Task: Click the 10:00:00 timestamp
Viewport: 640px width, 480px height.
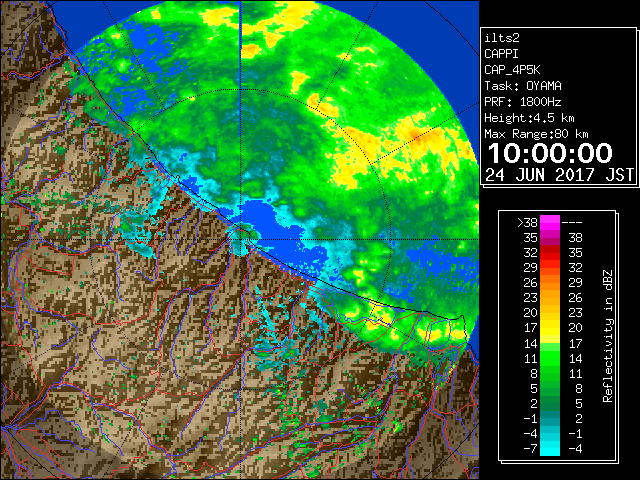Action: click(x=550, y=153)
